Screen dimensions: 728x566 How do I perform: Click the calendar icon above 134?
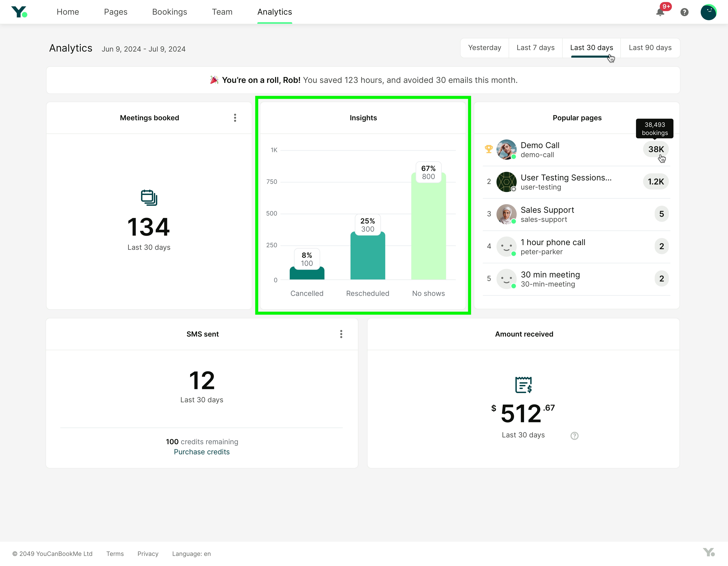[149, 198]
